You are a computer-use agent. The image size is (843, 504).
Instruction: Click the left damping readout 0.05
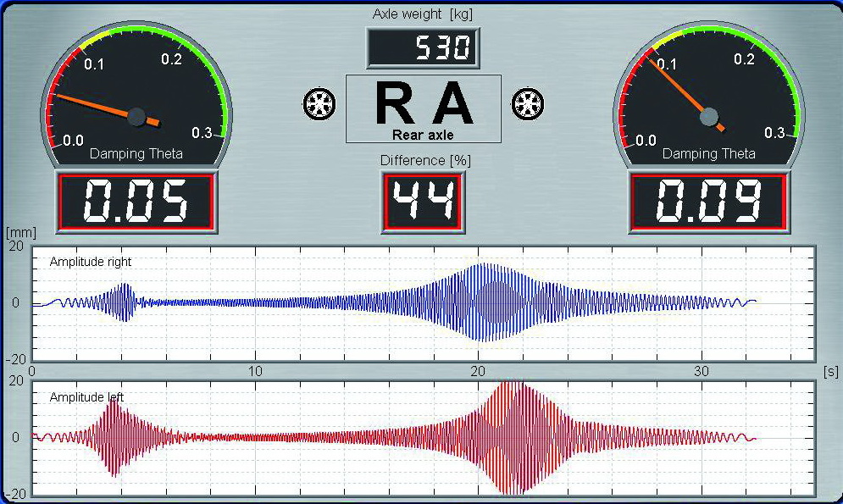coord(136,202)
